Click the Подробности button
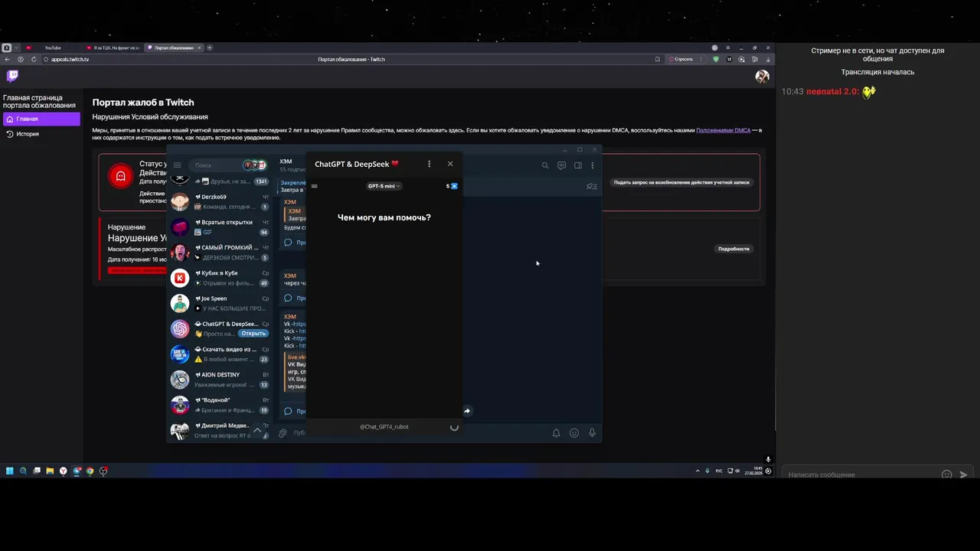Screen dimensions: 980x551 point(733,249)
